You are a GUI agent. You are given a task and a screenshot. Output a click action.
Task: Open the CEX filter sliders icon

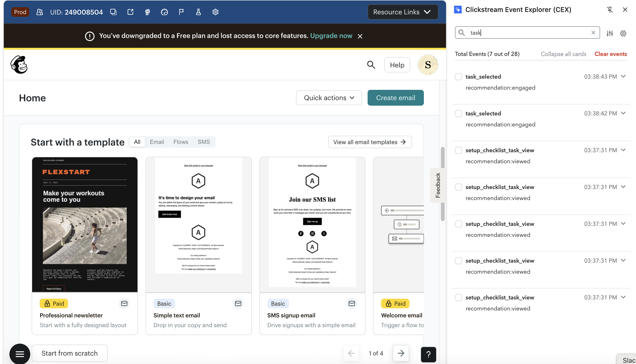(610, 33)
